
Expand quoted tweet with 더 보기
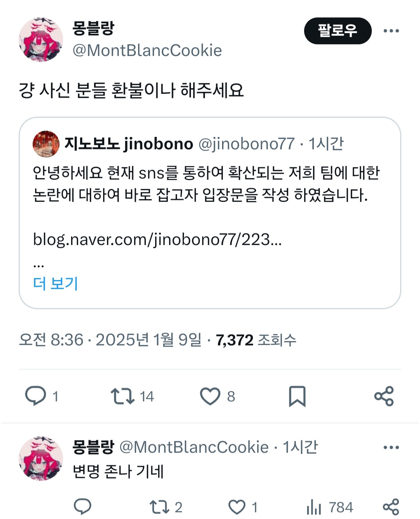[56, 283]
